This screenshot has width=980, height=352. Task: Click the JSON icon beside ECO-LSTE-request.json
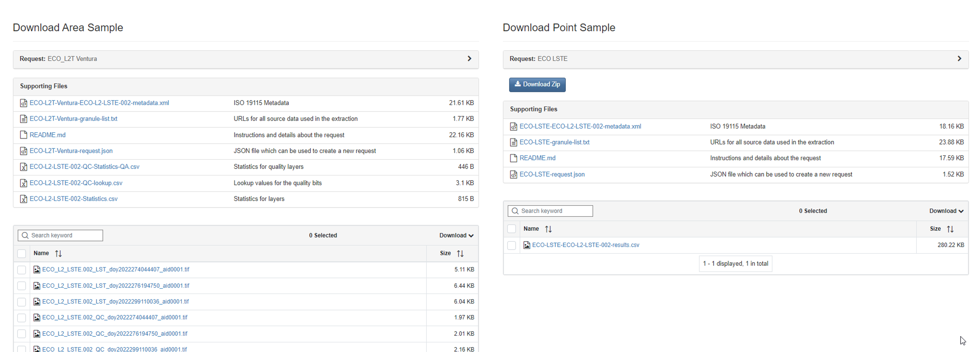513,174
